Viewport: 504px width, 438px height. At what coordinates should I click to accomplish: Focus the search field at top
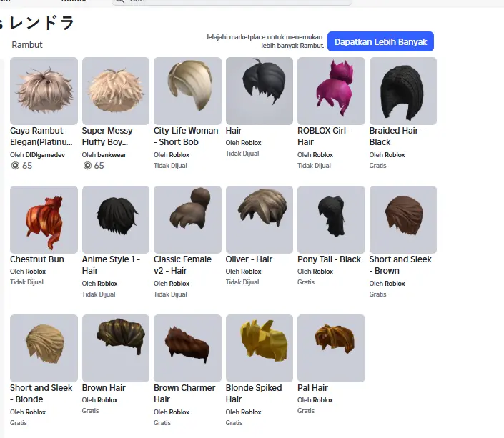pyautogui.click(x=232, y=2)
